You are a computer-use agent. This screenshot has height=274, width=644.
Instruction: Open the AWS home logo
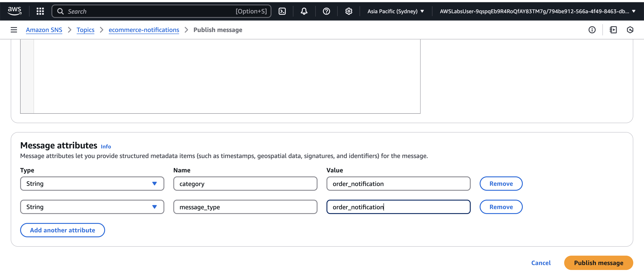(x=15, y=11)
